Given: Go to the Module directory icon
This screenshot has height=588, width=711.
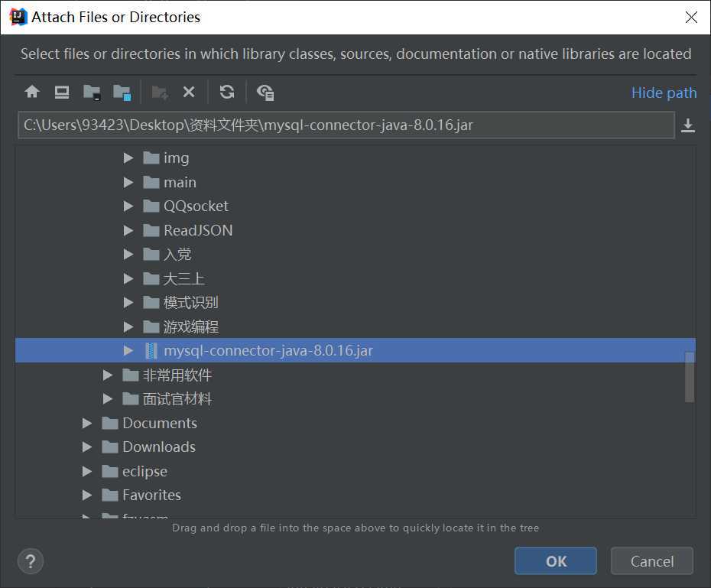Looking at the screenshot, I should (122, 93).
